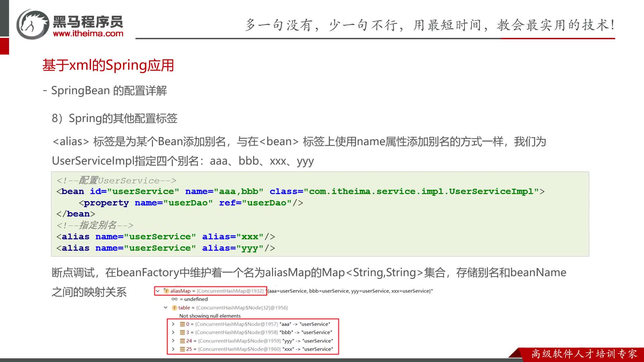The width and height of the screenshot is (644, 362).
Task: Click the bean id="userService" code line
Action: pyautogui.click(x=301, y=192)
